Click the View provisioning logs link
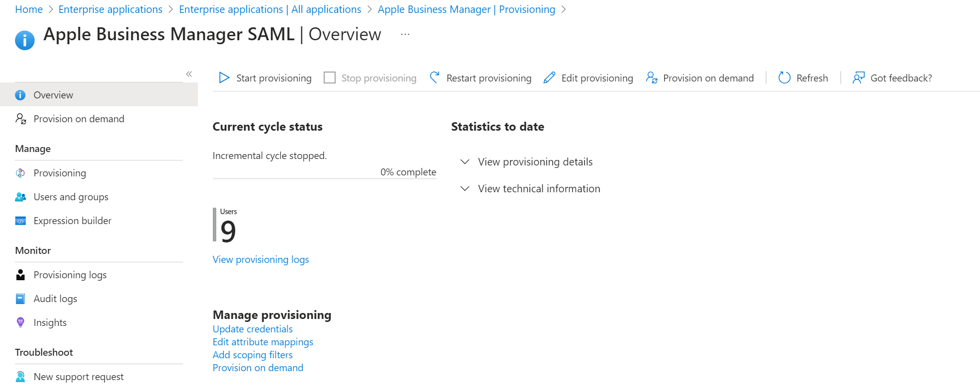Viewport: 980px width, 392px height. (x=261, y=260)
